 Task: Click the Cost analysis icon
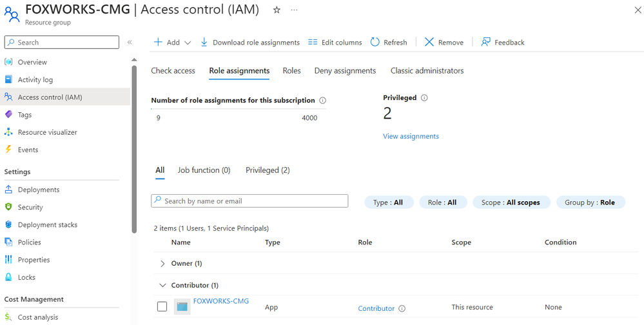click(8, 317)
